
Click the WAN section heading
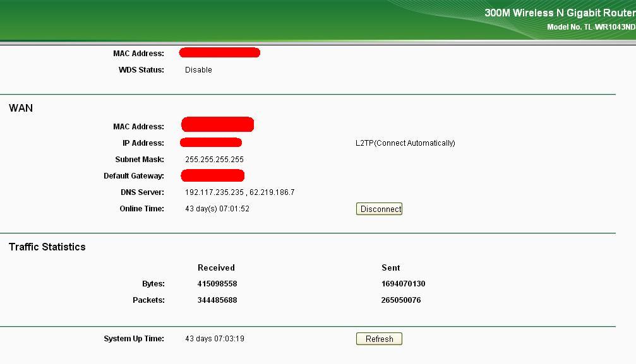point(21,108)
